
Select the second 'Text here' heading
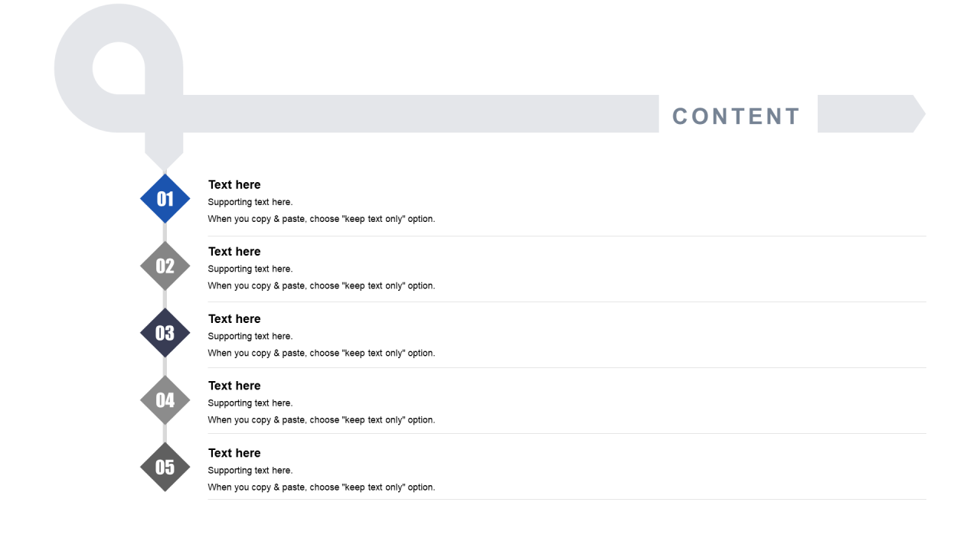pos(234,252)
